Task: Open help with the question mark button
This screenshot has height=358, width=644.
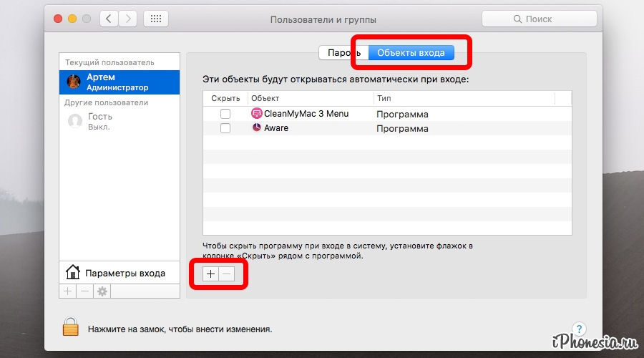Action: coord(579,329)
